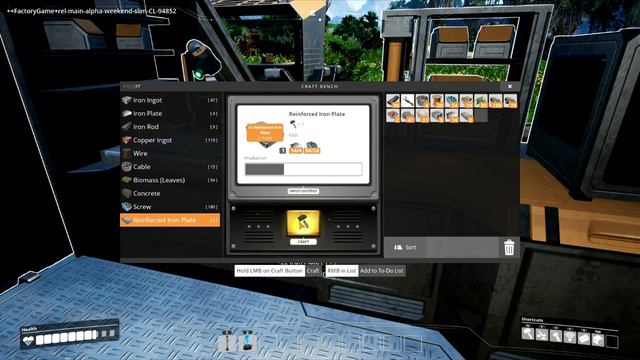The width and height of the screenshot is (640, 360).
Task: Select the highlighted Reinforced Iron Plate recipe
Action: coord(170,220)
